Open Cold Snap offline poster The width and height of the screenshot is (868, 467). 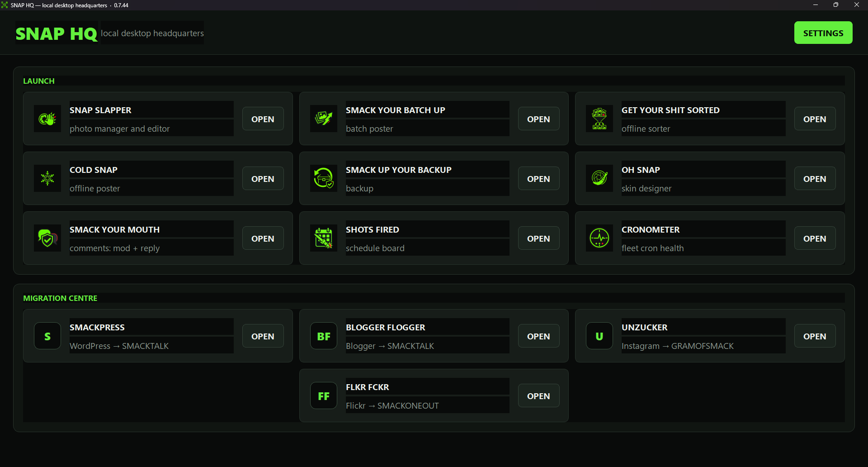click(x=263, y=178)
